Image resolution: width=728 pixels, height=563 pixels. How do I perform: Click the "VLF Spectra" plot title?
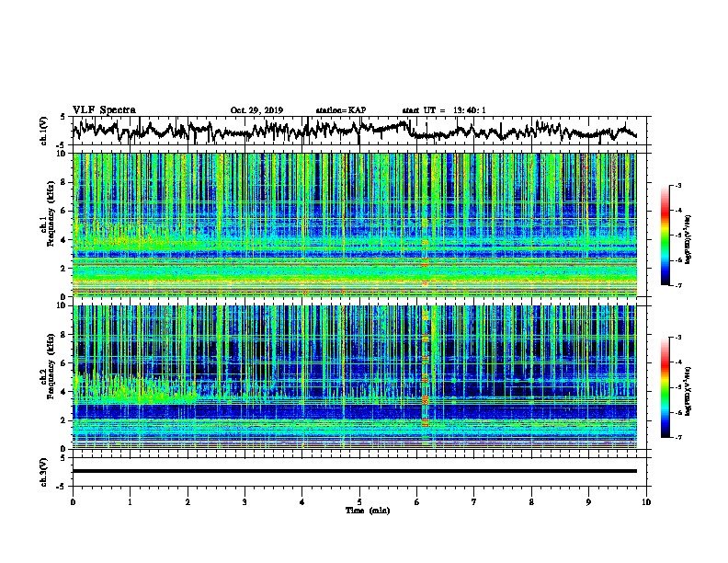point(104,110)
